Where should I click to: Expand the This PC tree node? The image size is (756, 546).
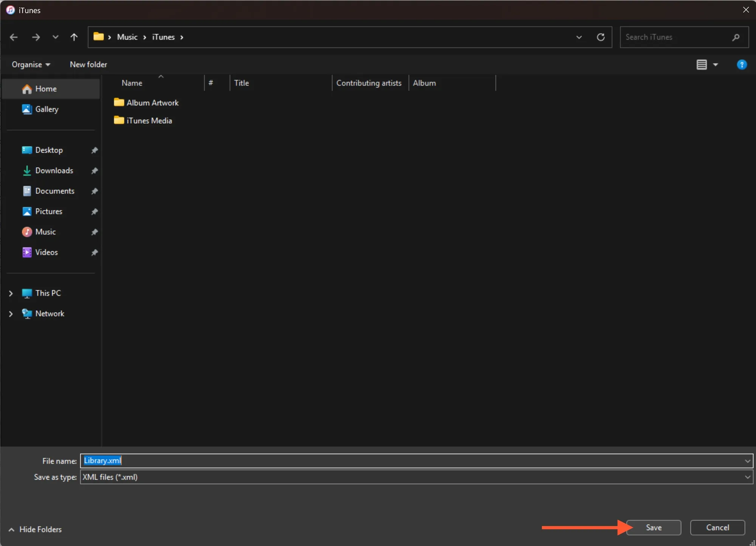coord(11,293)
